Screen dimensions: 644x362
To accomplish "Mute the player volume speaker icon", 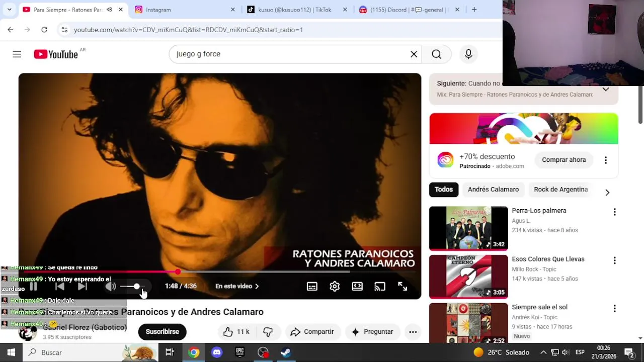I will pos(111,286).
